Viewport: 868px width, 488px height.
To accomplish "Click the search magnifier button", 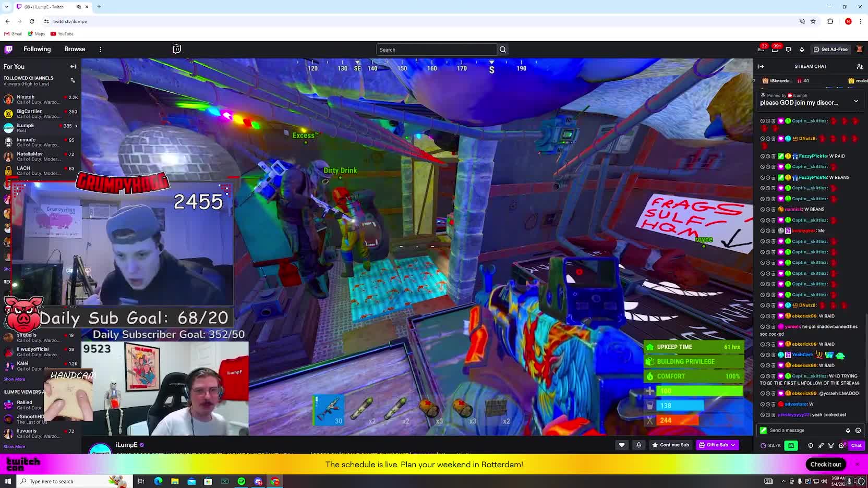I will point(503,50).
